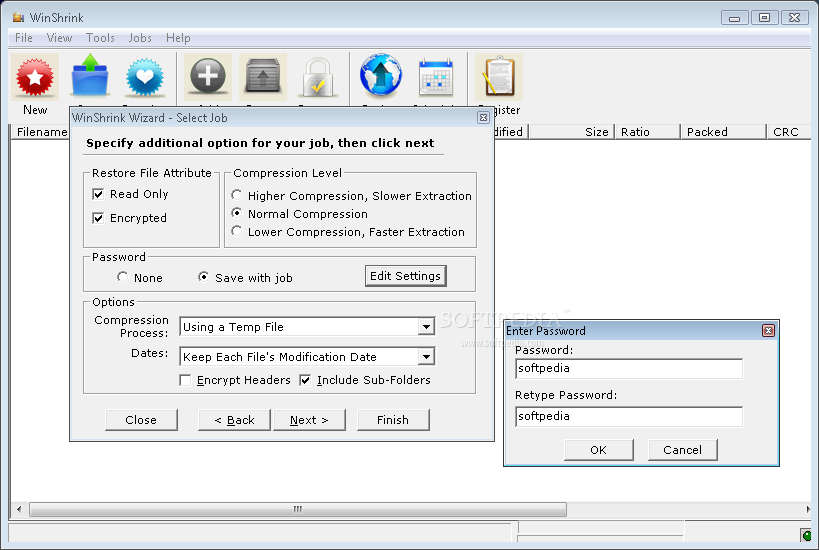Click the clipboard Register icon
The height and width of the screenshot is (550, 819).
pyautogui.click(x=499, y=77)
